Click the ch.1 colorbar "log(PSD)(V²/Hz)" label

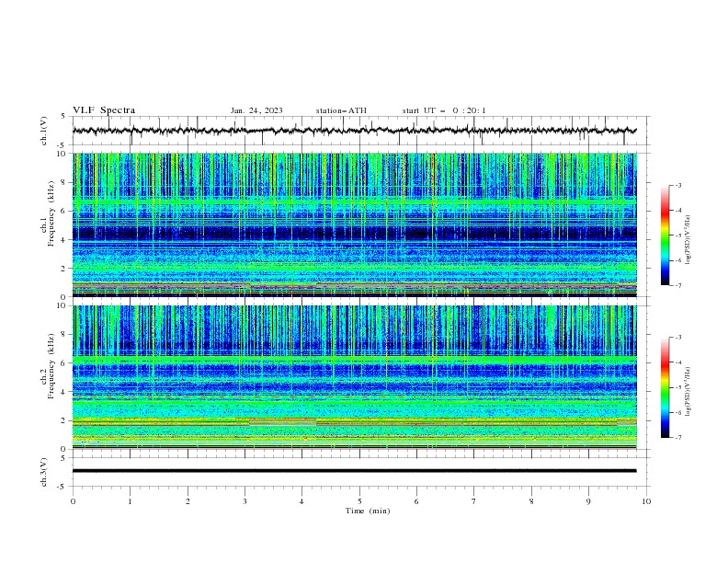tap(688, 240)
